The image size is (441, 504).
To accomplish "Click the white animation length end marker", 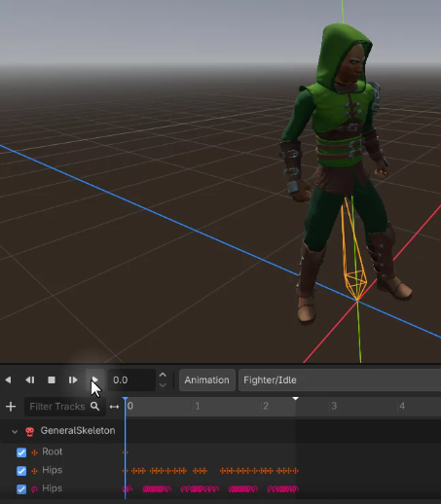I will click(x=295, y=398).
